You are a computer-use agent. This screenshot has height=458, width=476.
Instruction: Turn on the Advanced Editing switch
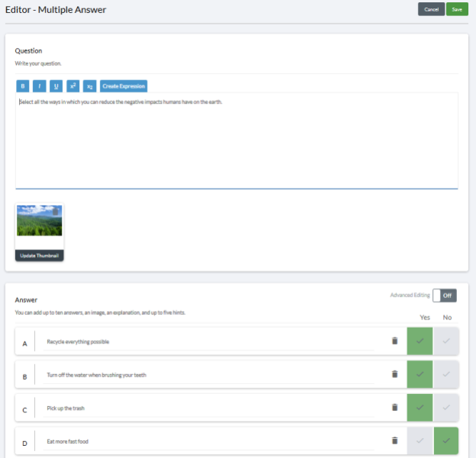click(x=443, y=295)
